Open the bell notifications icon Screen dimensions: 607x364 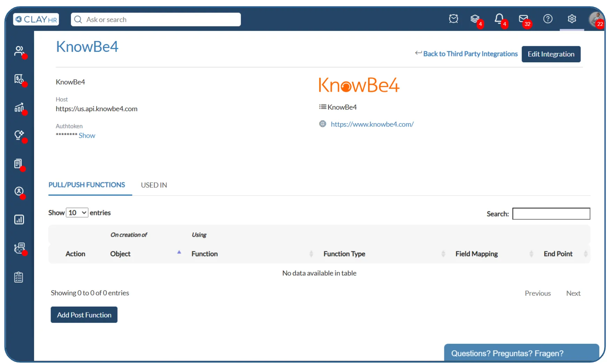point(499,18)
